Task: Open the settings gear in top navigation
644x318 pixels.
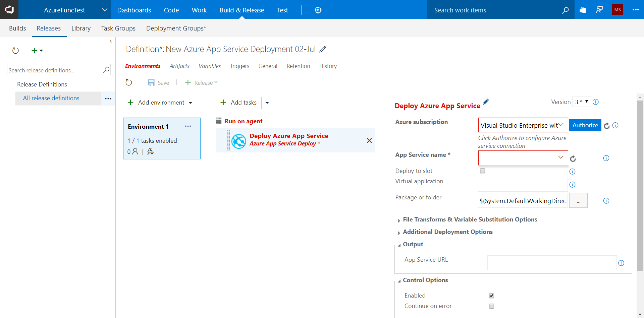Action: [x=318, y=10]
